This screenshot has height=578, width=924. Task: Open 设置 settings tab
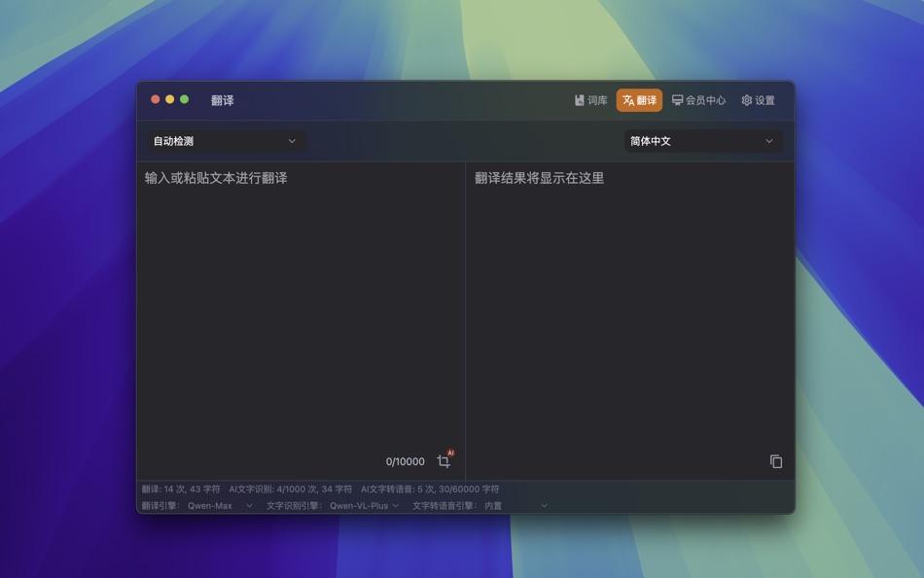click(758, 100)
